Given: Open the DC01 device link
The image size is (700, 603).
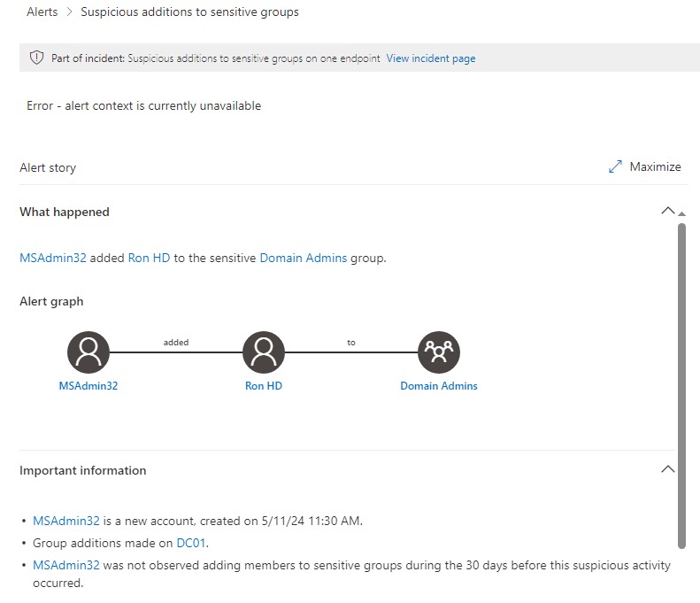Looking at the screenshot, I should point(192,543).
